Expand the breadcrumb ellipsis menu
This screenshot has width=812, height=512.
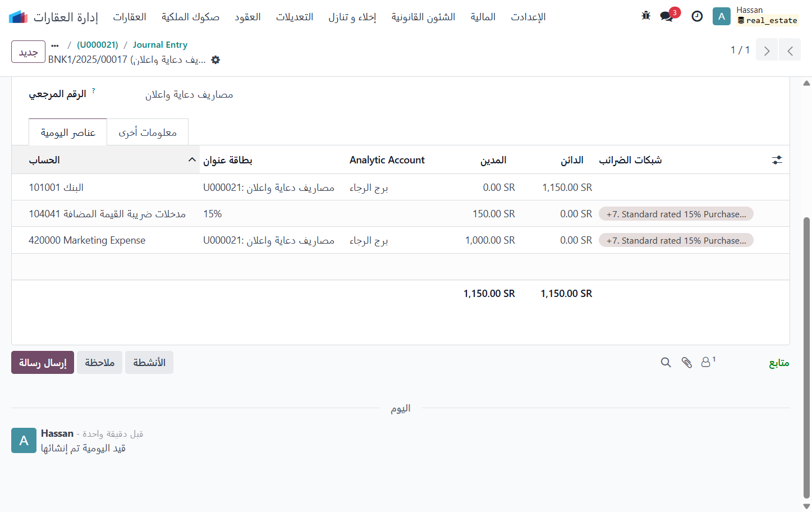coord(55,45)
